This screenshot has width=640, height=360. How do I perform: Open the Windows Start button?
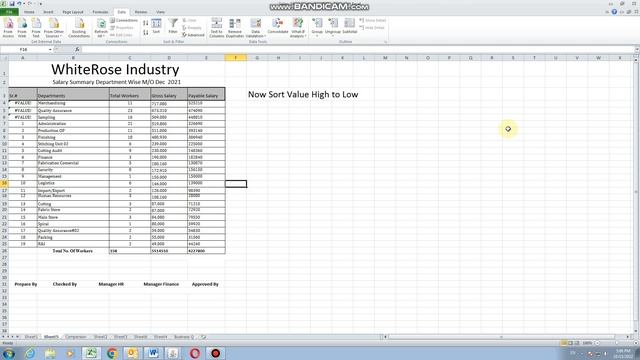(9, 353)
